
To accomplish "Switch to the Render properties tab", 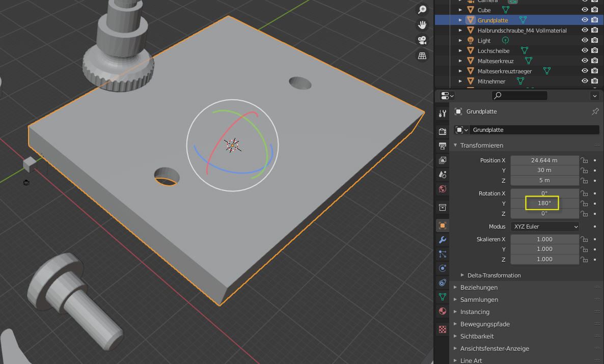I will pos(443,131).
